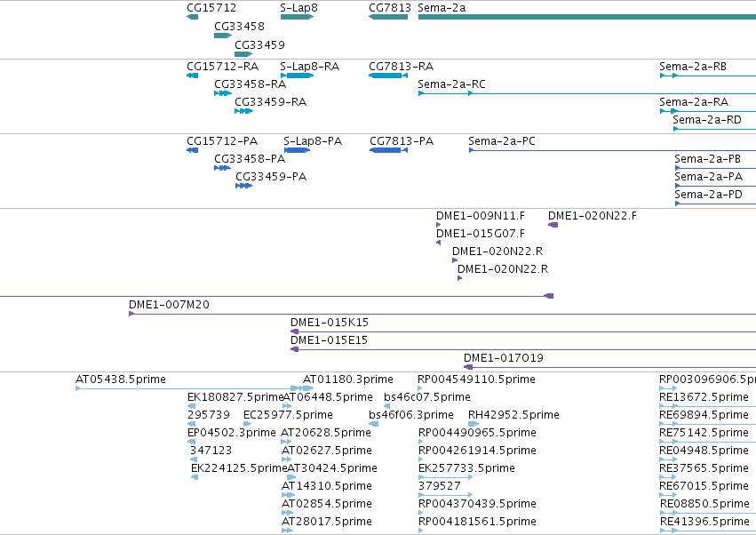756x535 pixels.
Task: Select DME1-015E15 clone label
Action: (x=329, y=340)
